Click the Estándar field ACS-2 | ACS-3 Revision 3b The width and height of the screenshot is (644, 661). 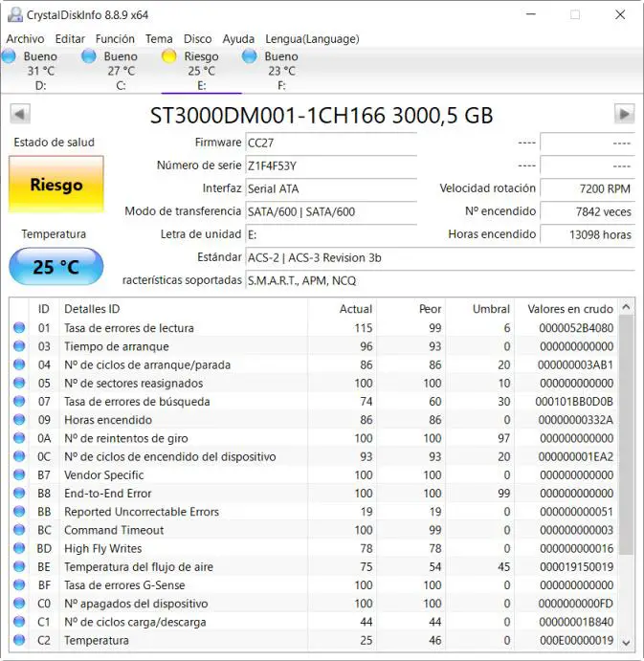[x=440, y=257]
